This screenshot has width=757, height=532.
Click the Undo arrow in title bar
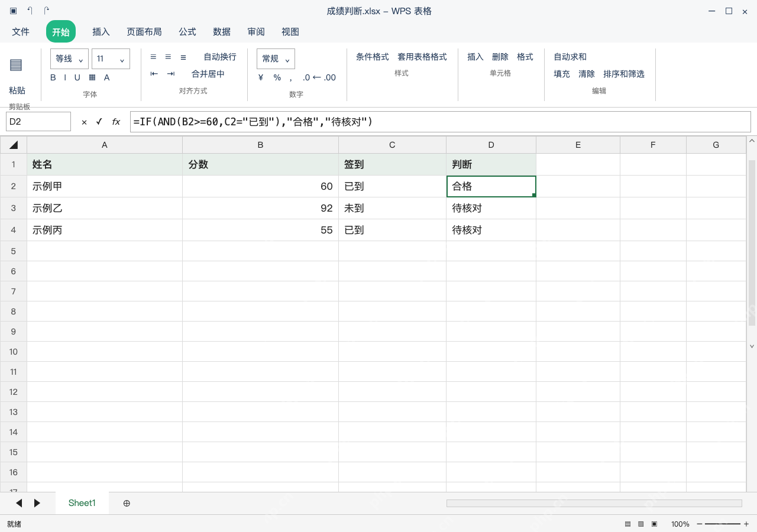(30, 11)
